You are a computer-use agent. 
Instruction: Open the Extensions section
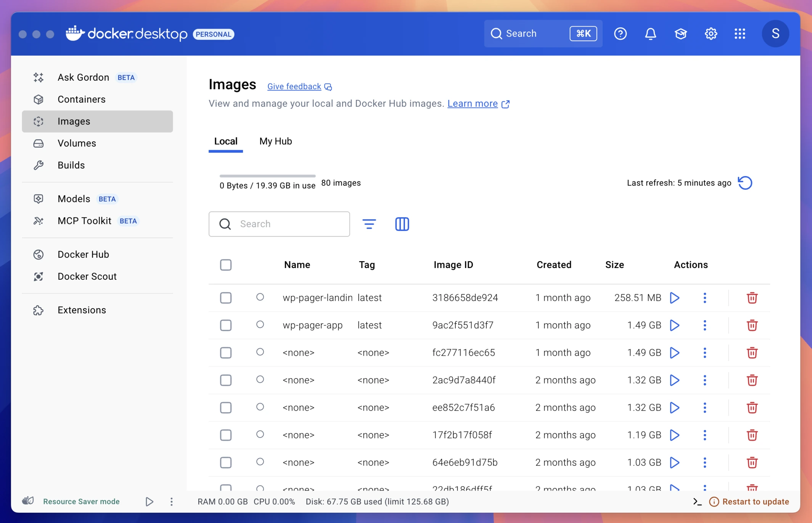82,310
